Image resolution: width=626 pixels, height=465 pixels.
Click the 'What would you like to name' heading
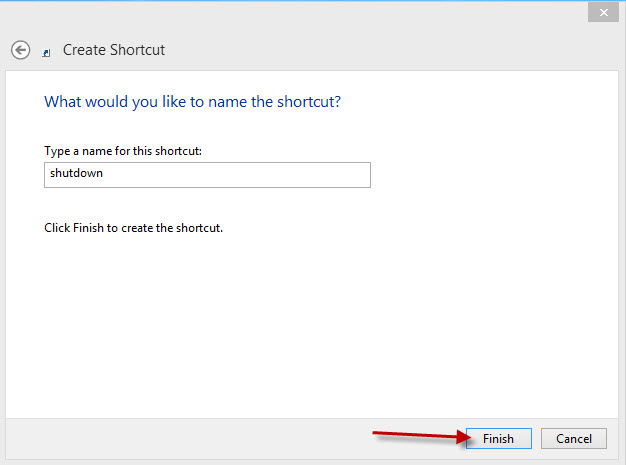192,102
